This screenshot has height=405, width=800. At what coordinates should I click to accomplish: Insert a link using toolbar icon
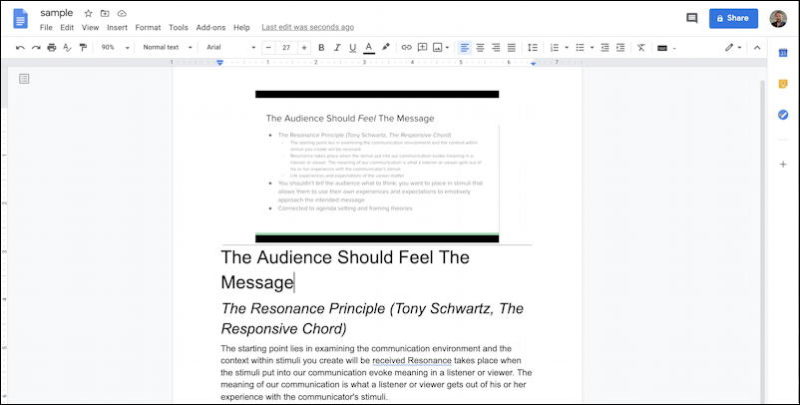[x=406, y=47]
